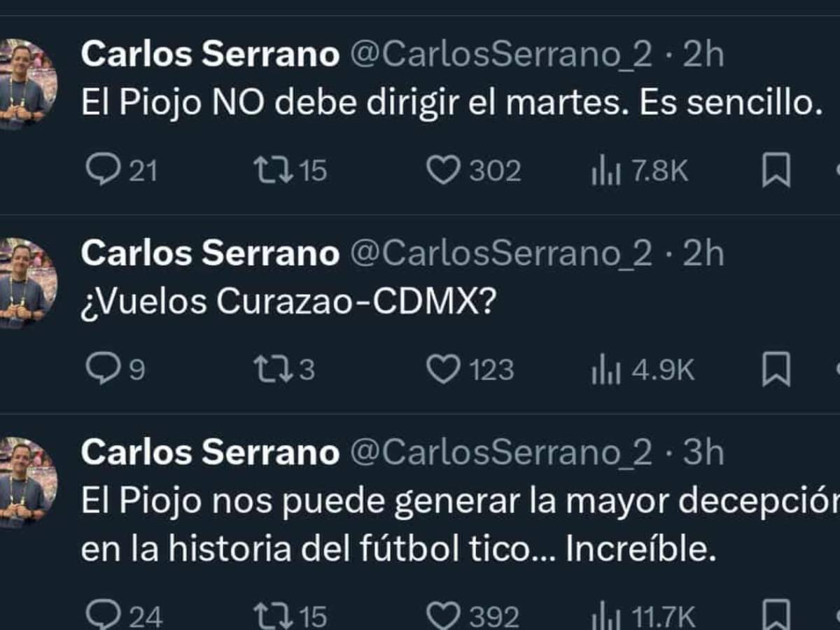Viewport: 840px width, 630px height.
Task: Like the tweet with 302 likes
Action: [x=443, y=170]
